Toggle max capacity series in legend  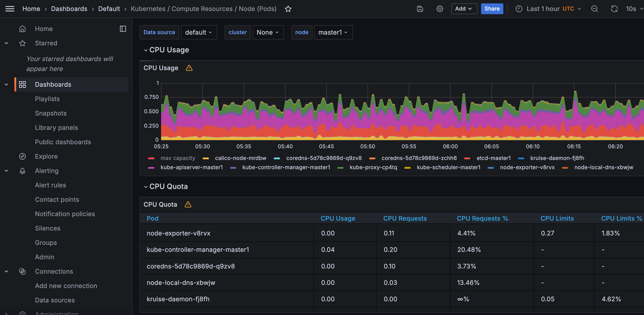point(177,158)
